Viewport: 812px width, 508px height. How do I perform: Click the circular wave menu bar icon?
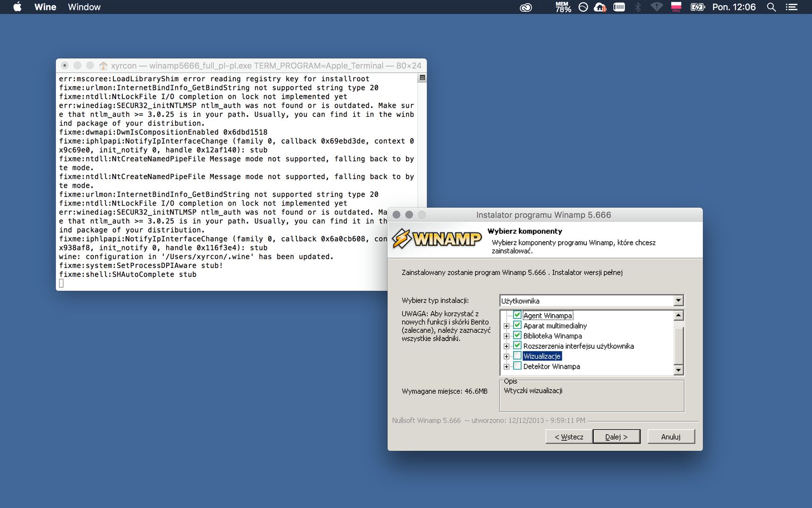click(x=583, y=7)
